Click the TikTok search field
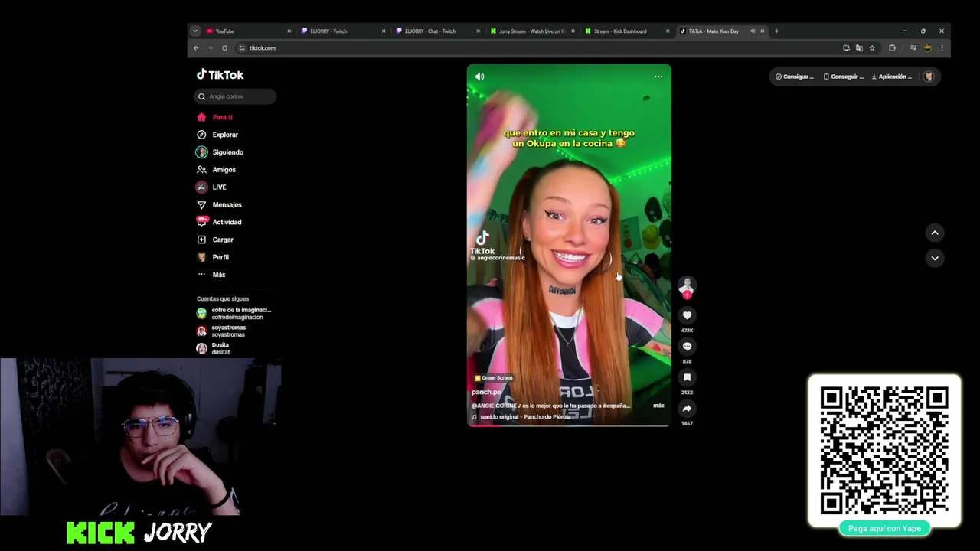980x551 pixels. pyautogui.click(x=235, y=96)
